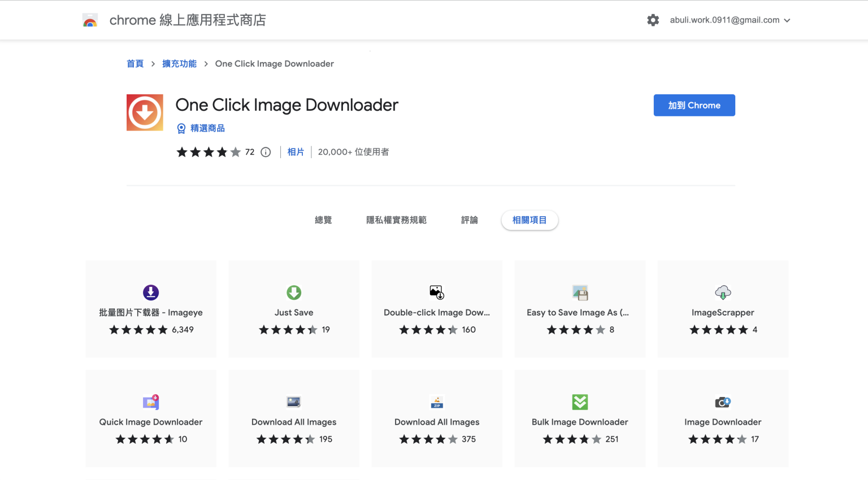Select the ImageScrapper cloud icon
868x480 pixels.
coord(723,293)
